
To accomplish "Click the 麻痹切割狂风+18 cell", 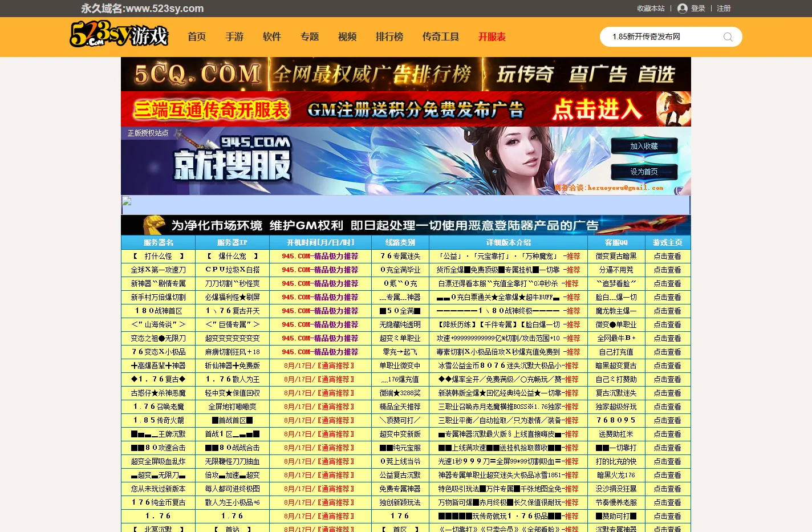I will pos(233,352).
